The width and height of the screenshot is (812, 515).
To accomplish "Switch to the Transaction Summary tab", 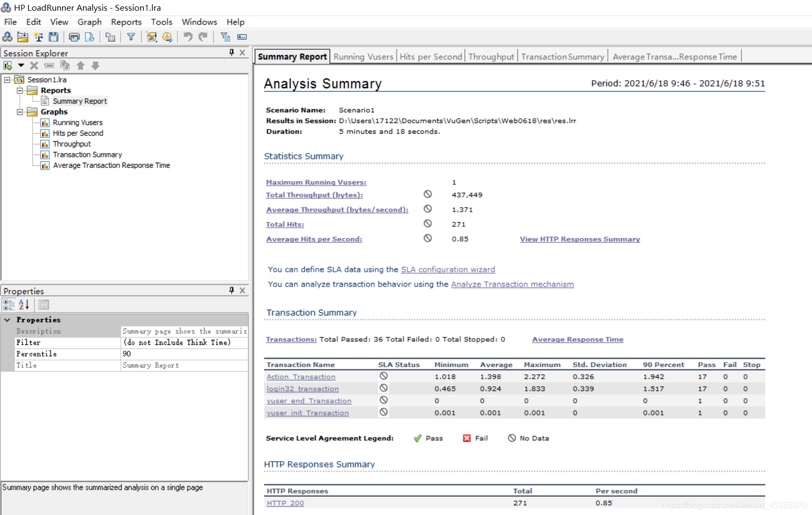I will 563,57.
